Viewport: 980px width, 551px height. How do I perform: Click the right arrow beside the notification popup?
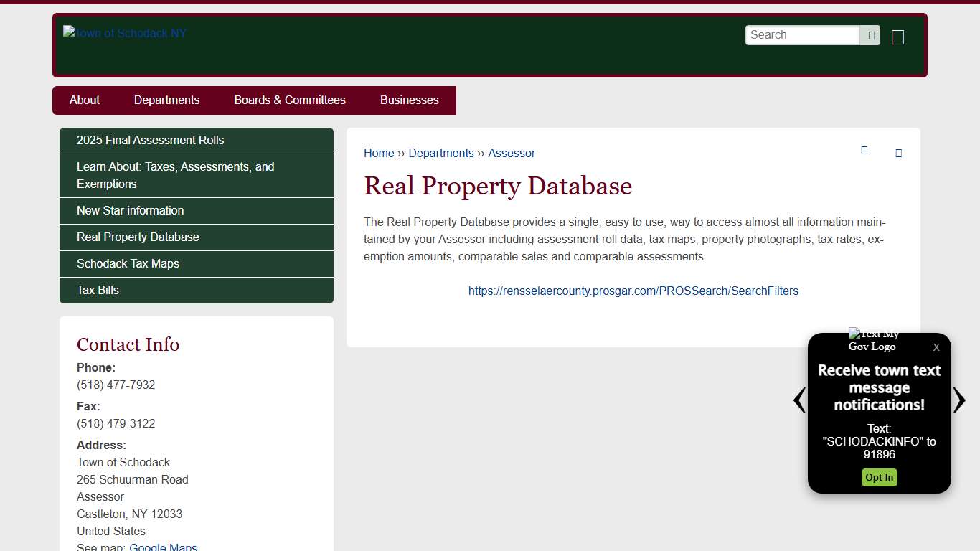tap(959, 400)
